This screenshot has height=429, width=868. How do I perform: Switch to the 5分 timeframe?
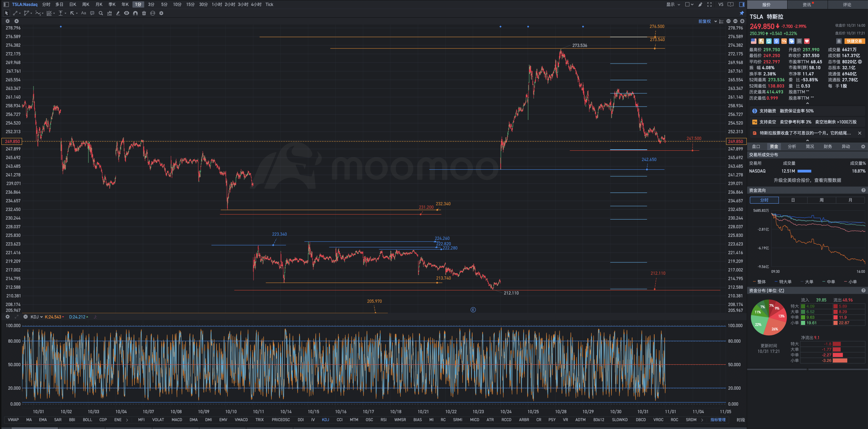click(164, 4)
